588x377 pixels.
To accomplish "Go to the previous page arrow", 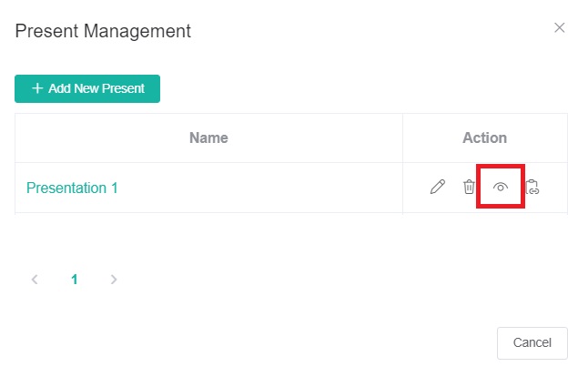I will click(x=35, y=280).
